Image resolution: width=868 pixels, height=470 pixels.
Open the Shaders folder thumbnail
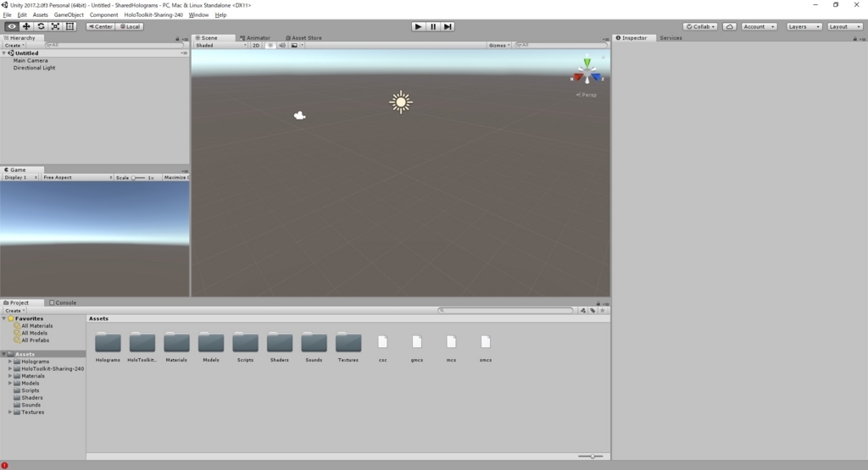280,343
